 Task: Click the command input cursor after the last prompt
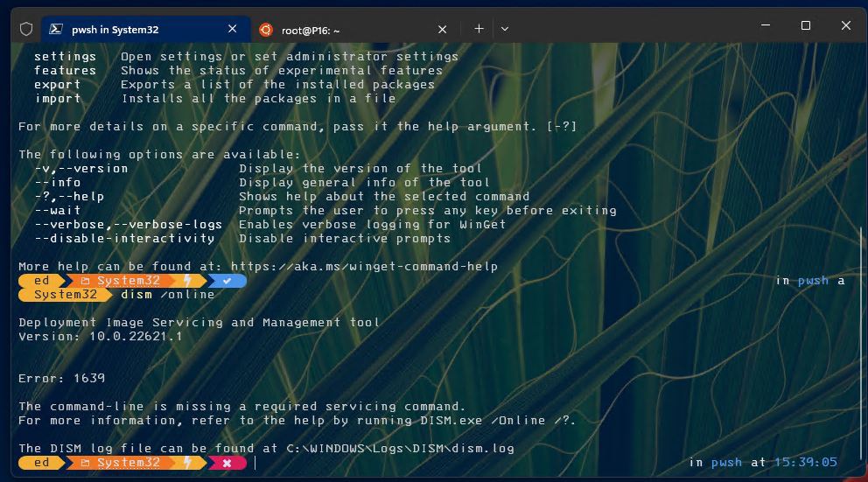coord(255,463)
